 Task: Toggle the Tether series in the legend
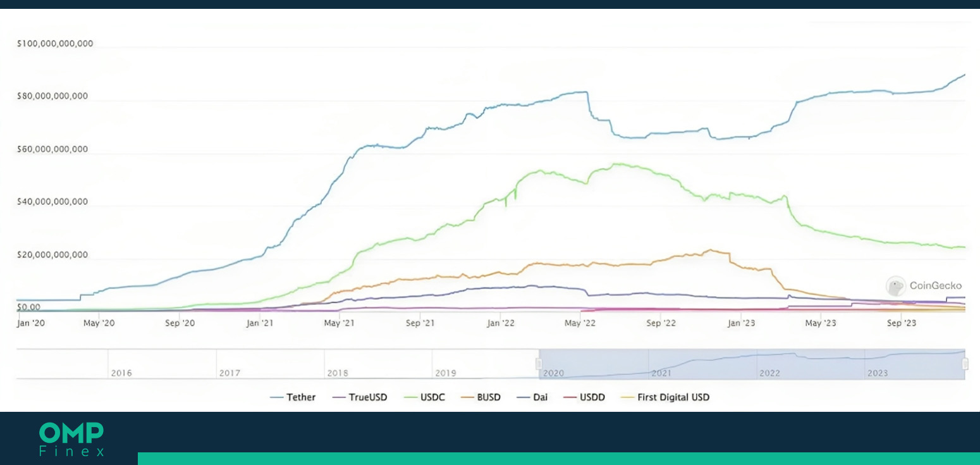coord(292,397)
